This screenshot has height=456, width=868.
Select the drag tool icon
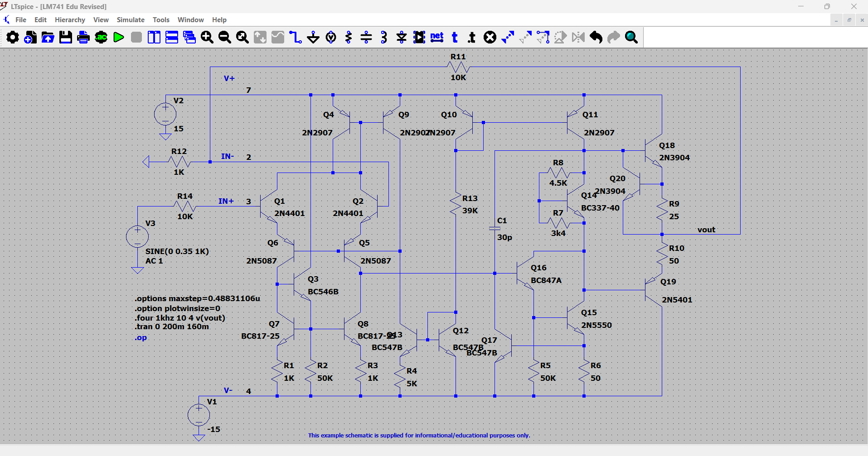(543, 37)
